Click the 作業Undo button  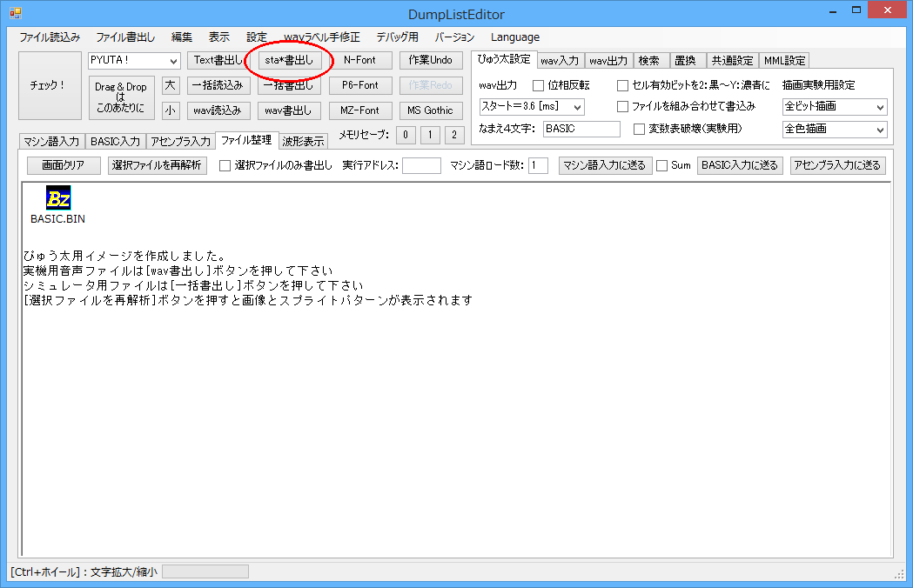[430, 60]
